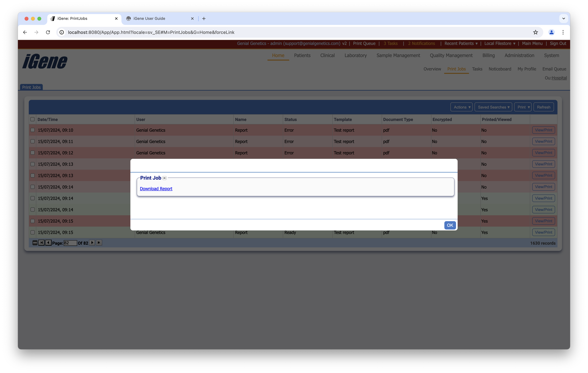Screen dimensions: 588x373
Task: Click the Hospital organisation unit link
Action: (559, 78)
